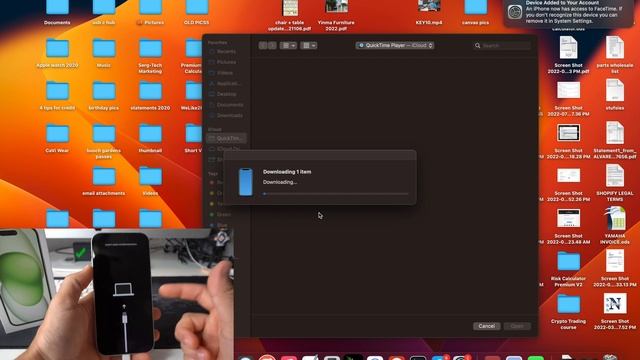Go back in the file dialog toolbar
The image size is (640, 360).
click(x=263, y=45)
